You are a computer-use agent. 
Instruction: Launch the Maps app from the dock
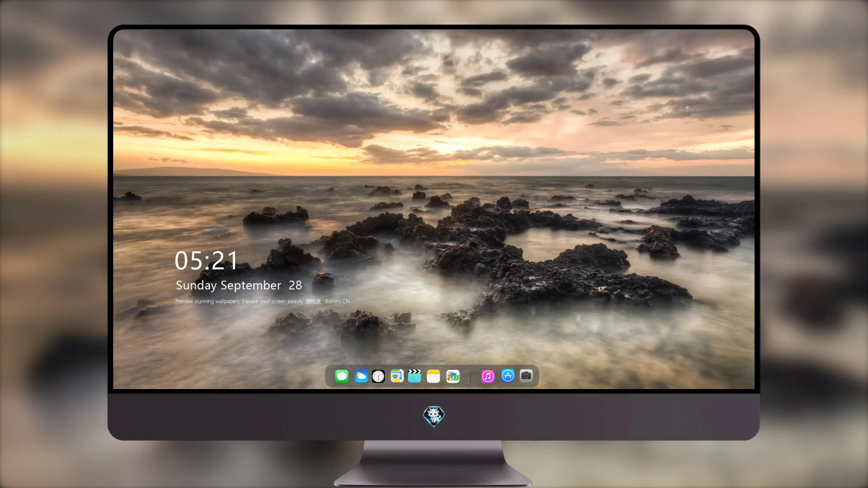(x=397, y=376)
